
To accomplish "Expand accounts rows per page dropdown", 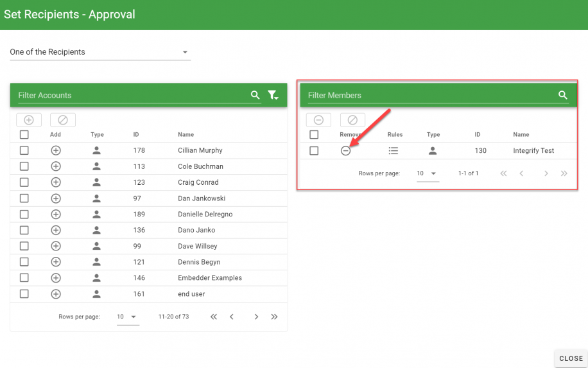I will coord(127,317).
